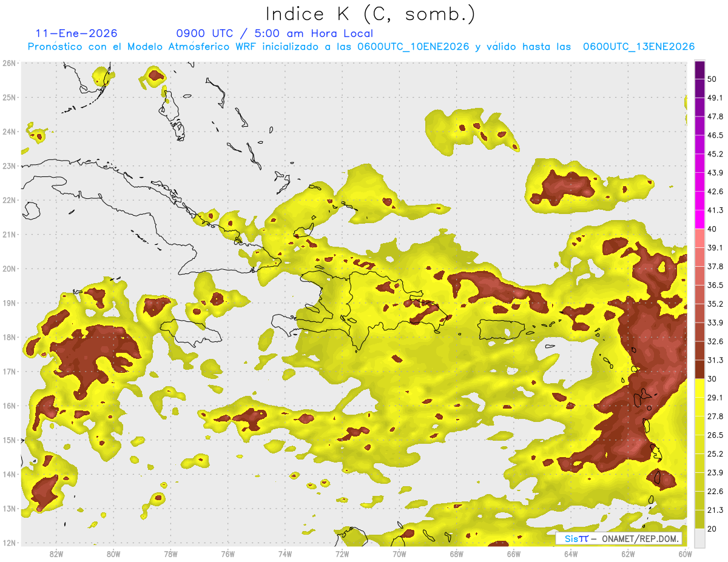Viewport: 728px width, 562px height.
Task: Click the color scale value '39.1'
Action: [715, 248]
